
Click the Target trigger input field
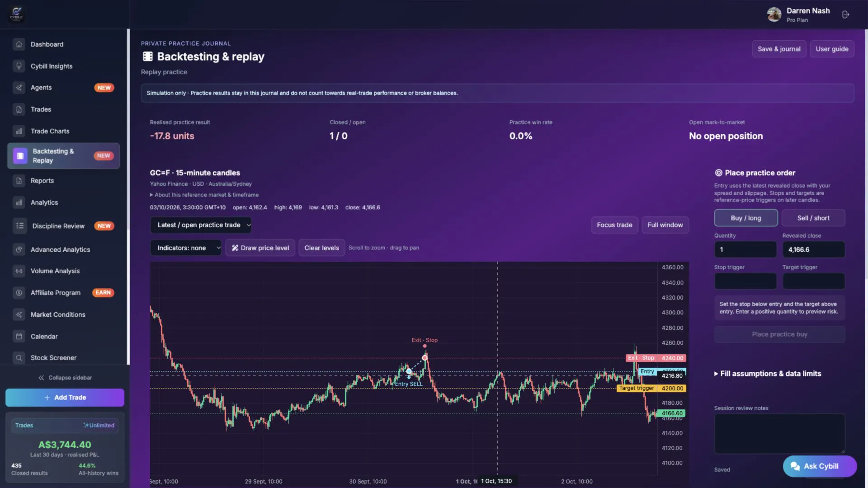[x=813, y=281]
